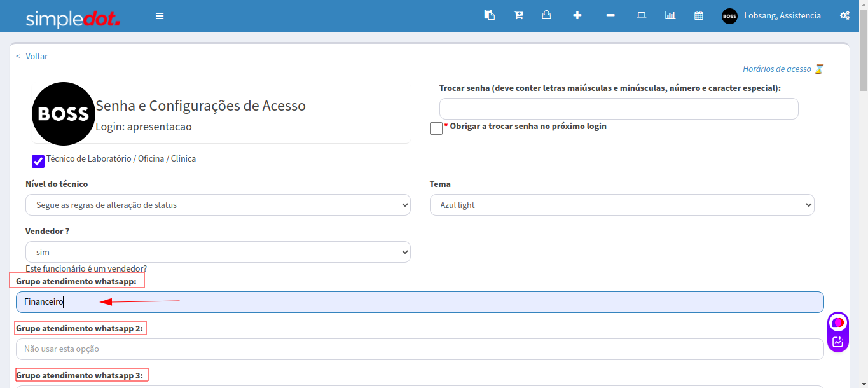Click the minus icon in top bar
The image size is (868, 388).
pyautogui.click(x=610, y=15)
